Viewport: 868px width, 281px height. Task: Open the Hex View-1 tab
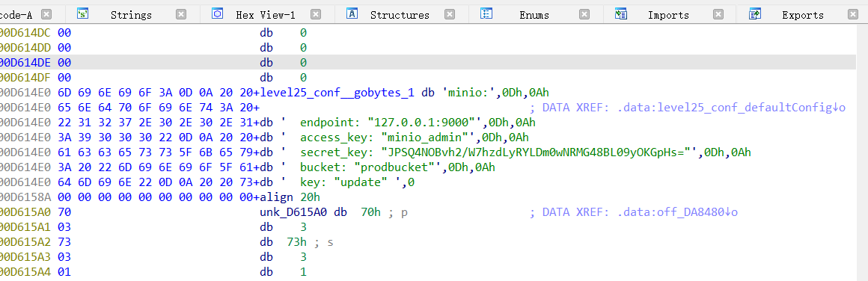click(266, 15)
